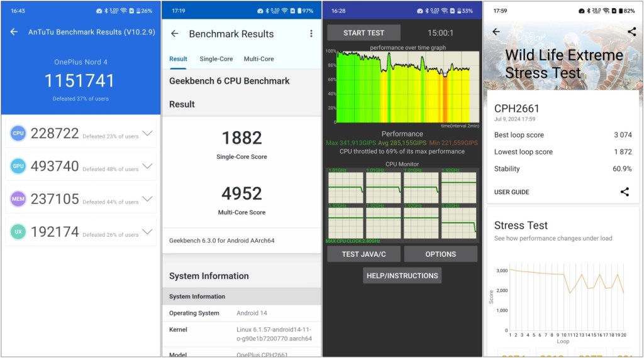The width and height of the screenshot is (644, 358).
Task: Tap battery icon showing 82% in 3DMark status bar
Action: click(x=621, y=11)
